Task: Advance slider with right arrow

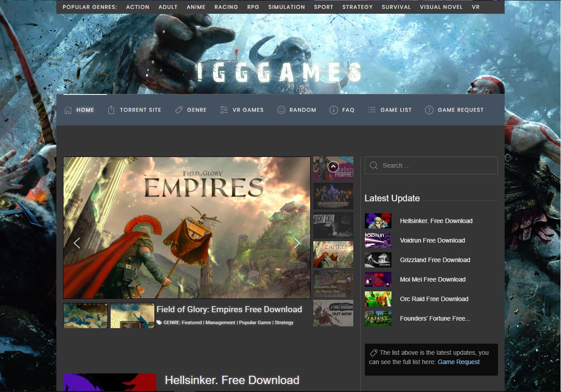Action: pos(297,243)
